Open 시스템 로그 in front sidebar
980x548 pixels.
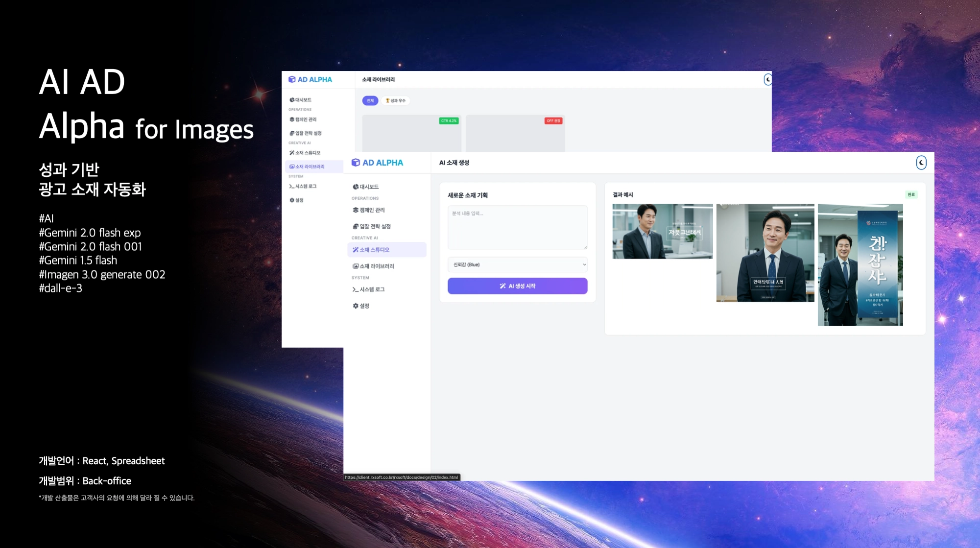[x=371, y=289]
